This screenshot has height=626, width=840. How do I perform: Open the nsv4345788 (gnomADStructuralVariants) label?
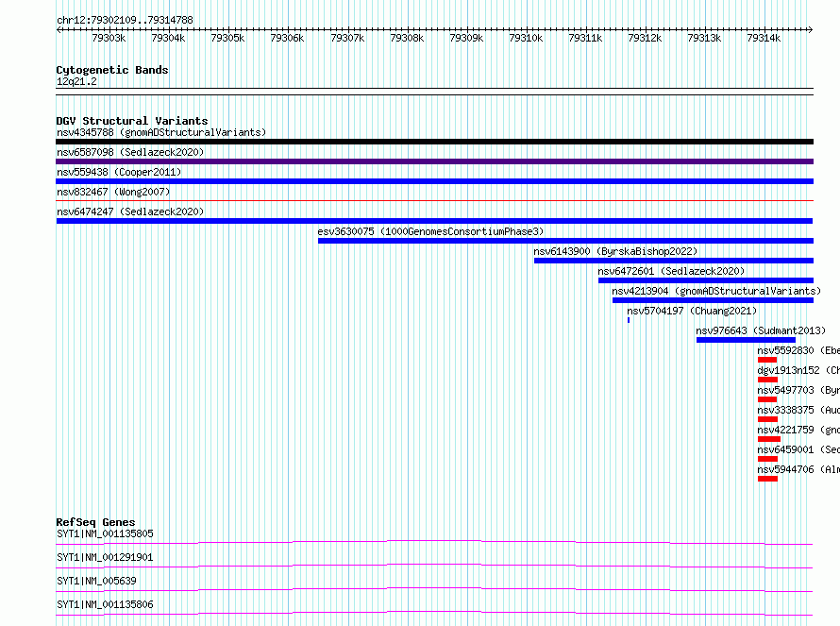[x=161, y=132]
